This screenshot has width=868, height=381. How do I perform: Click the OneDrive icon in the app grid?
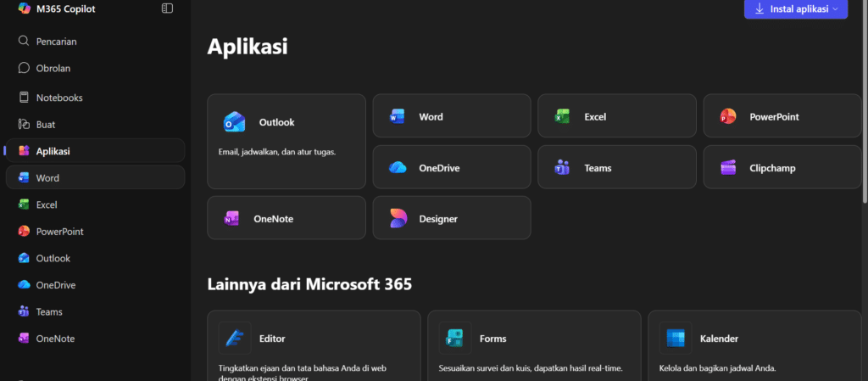pos(398,167)
